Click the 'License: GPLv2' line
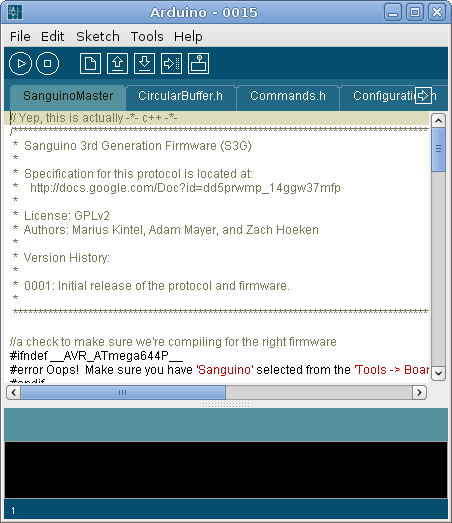The height and width of the screenshot is (523, 452). (x=61, y=216)
